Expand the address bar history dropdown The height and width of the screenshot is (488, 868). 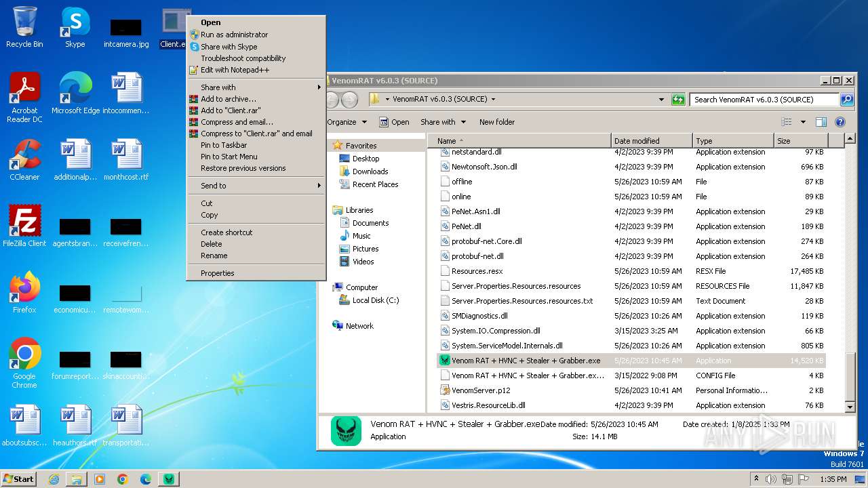tap(661, 100)
